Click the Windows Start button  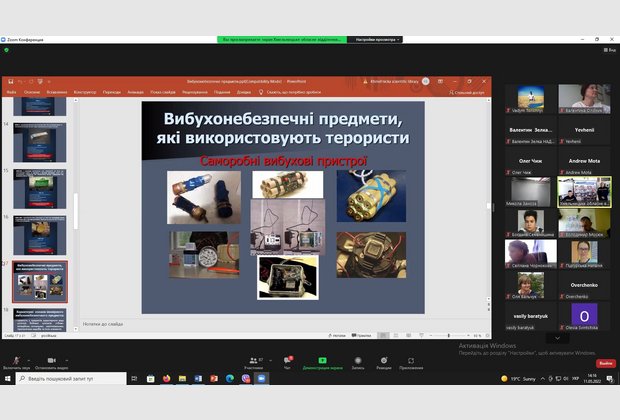point(7,379)
